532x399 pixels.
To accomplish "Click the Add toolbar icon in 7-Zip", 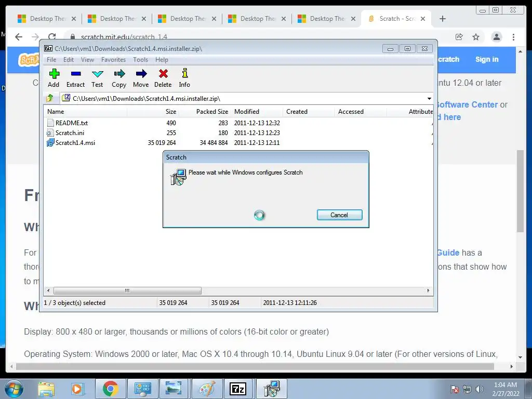I will pyautogui.click(x=54, y=78).
